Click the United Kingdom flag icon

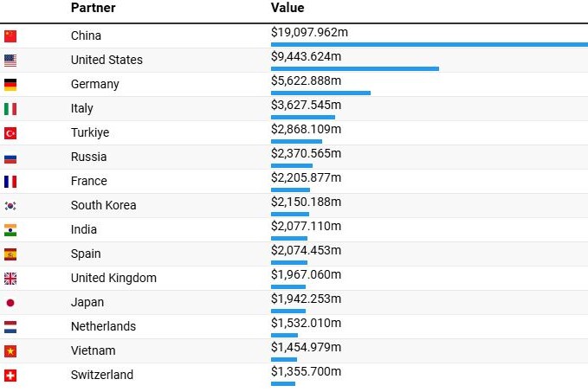(x=10, y=279)
